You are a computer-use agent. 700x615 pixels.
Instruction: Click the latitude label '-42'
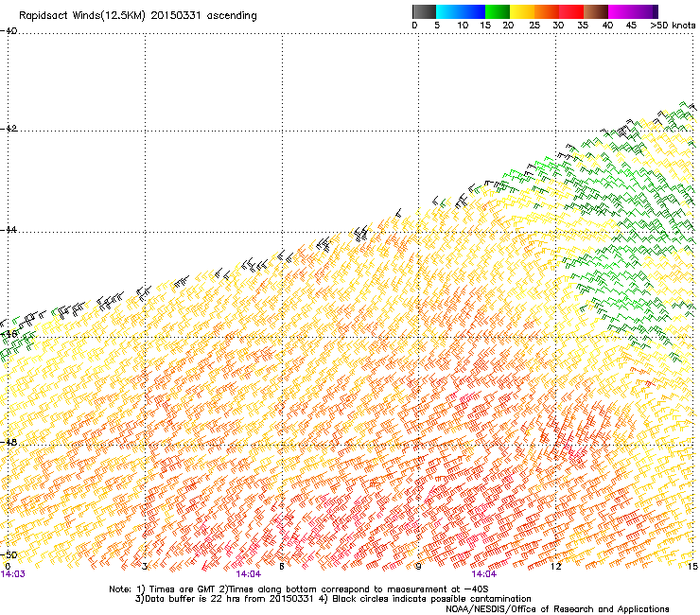(x=9, y=128)
